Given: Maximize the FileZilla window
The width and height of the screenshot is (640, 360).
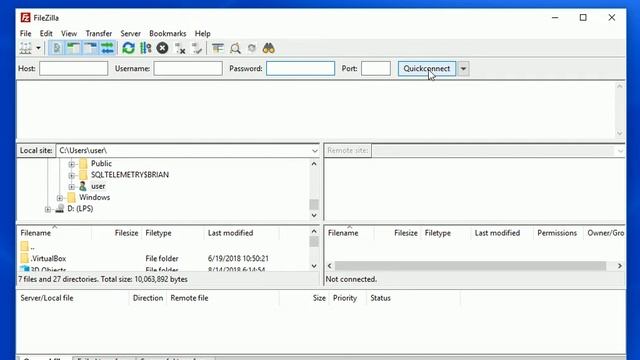Looking at the screenshot, I should coord(583,18).
